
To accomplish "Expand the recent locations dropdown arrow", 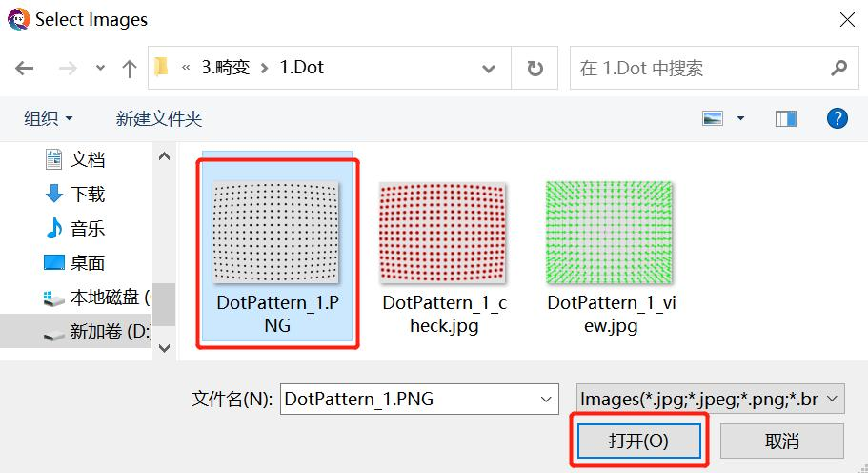I will (x=100, y=70).
